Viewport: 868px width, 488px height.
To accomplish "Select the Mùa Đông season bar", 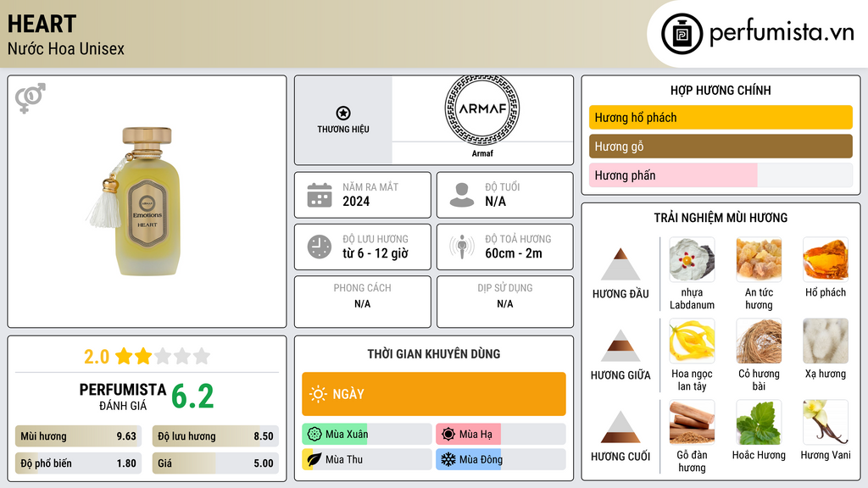I will [500, 460].
